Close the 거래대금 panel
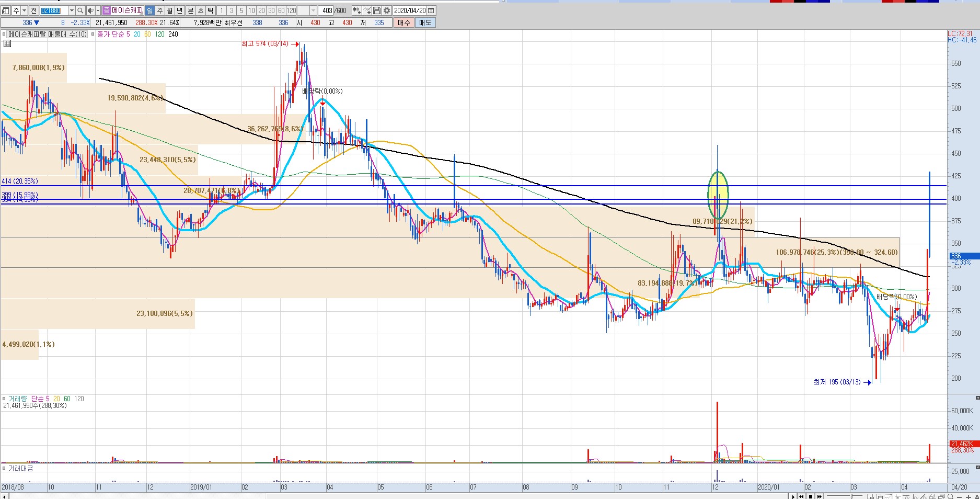 pyautogui.click(x=977, y=467)
